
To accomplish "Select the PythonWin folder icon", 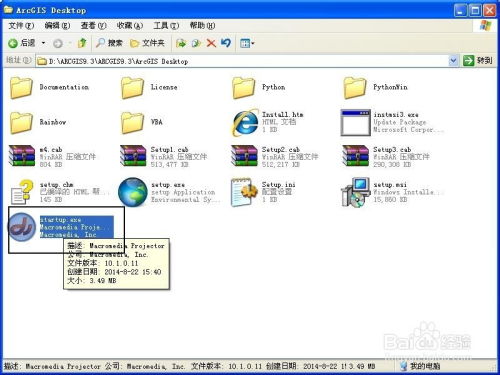I will pos(355,88).
